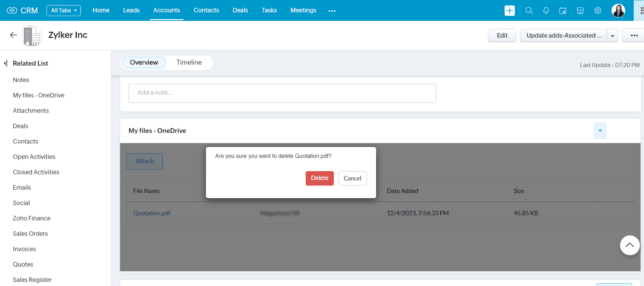Go to the Home tab
Screen dimensions: 644x286
click(101, 10)
